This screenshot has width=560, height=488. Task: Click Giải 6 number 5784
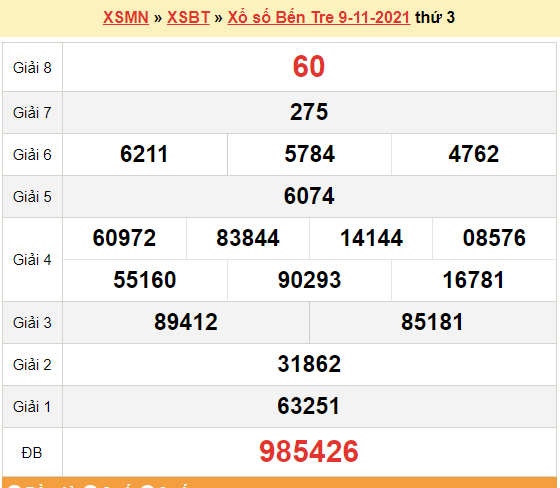[x=310, y=154]
